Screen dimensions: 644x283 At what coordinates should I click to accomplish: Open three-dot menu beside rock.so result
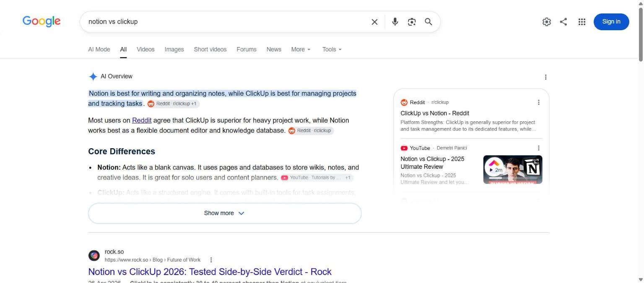click(211, 260)
